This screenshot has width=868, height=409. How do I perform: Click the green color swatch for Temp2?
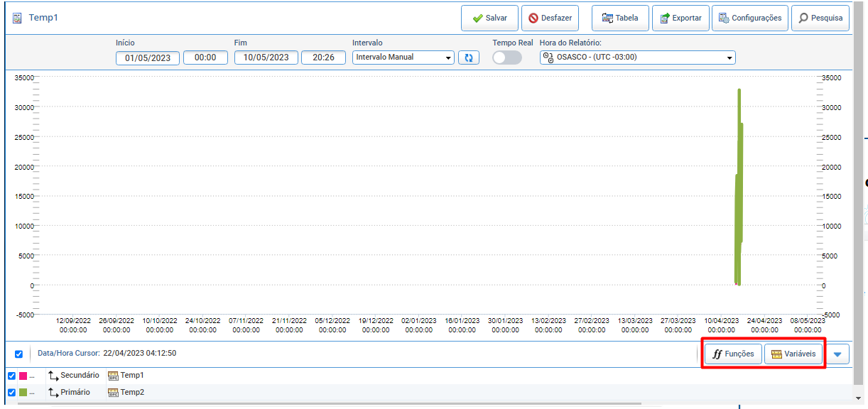23,393
